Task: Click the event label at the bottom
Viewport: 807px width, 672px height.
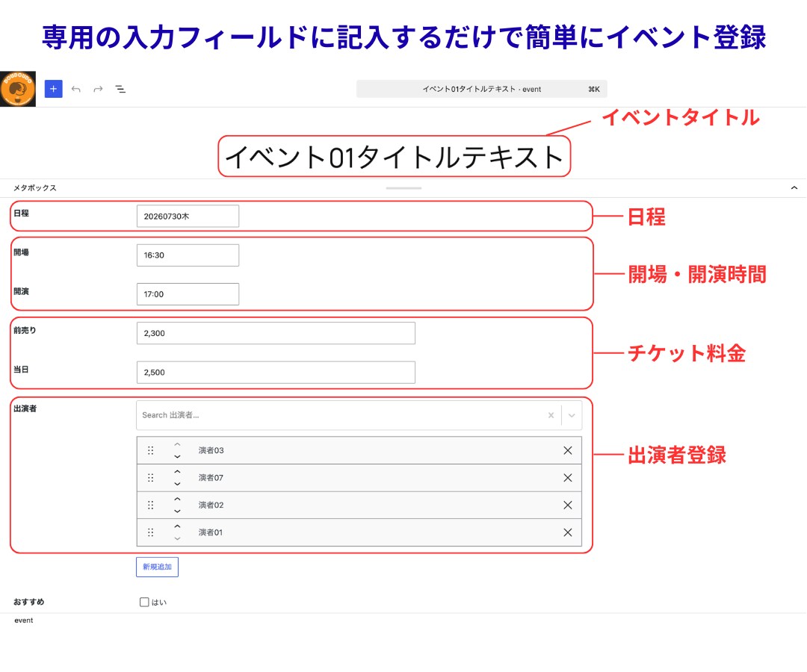Action: [24, 620]
